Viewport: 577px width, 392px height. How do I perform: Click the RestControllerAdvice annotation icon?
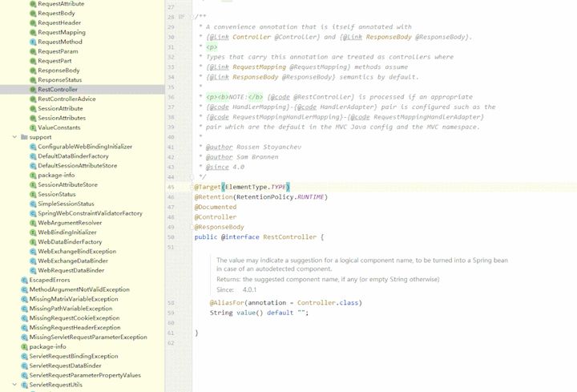pyautogui.click(x=33, y=99)
